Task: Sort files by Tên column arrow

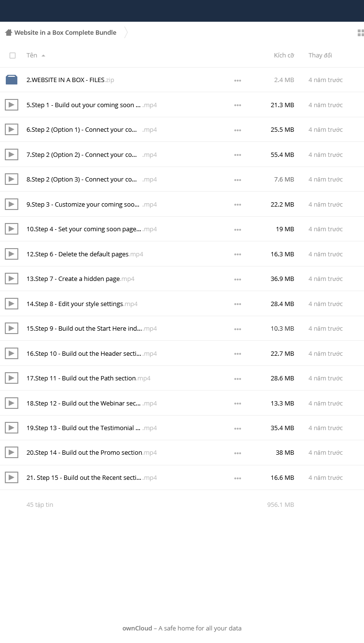Action: click(x=43, y=56)
